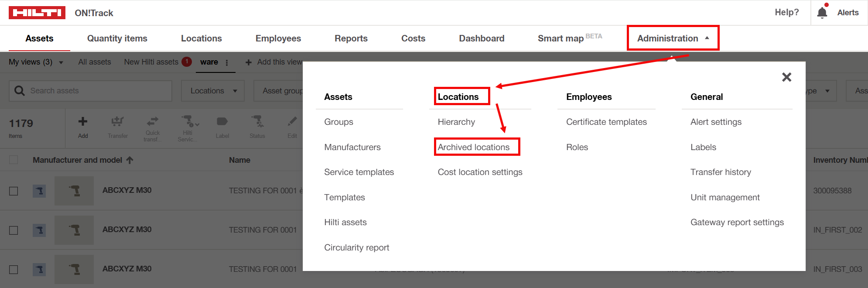Open Labels under General
Screen dimensions: 868x288
tap(703, 147)
